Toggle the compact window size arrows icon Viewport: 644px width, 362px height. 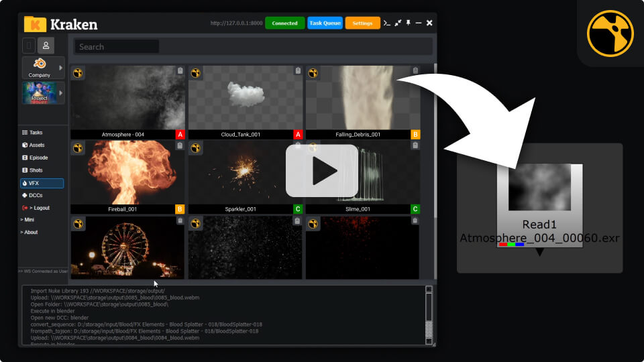click(398, 23)
